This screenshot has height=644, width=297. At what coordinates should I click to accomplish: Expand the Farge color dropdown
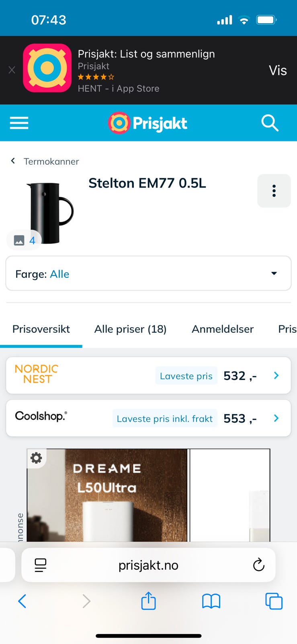(148, 274)
